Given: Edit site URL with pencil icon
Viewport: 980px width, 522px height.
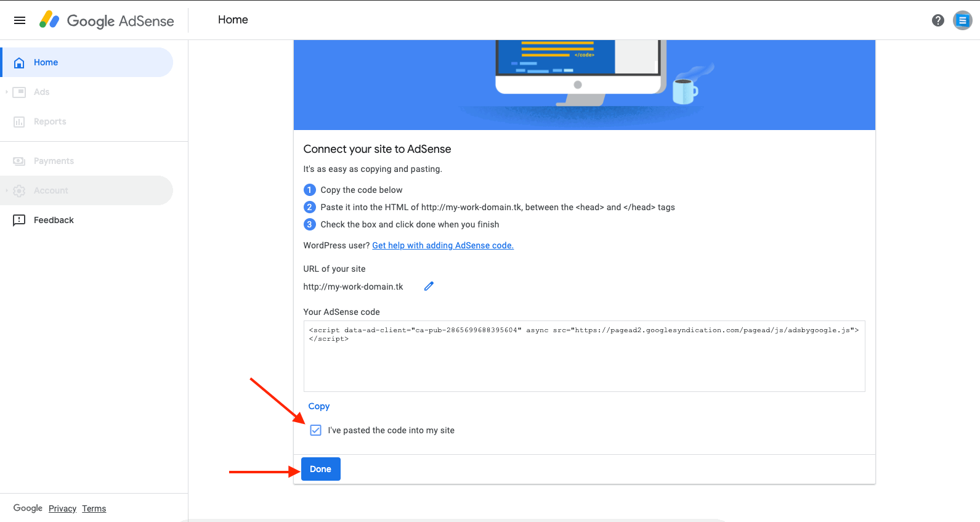Looking at the screenshot, I should click(x=429, y=286).
